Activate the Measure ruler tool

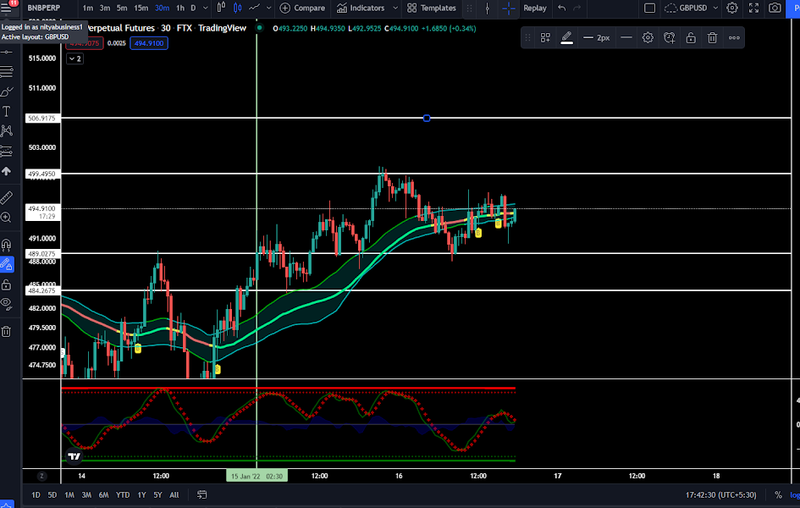7,197
